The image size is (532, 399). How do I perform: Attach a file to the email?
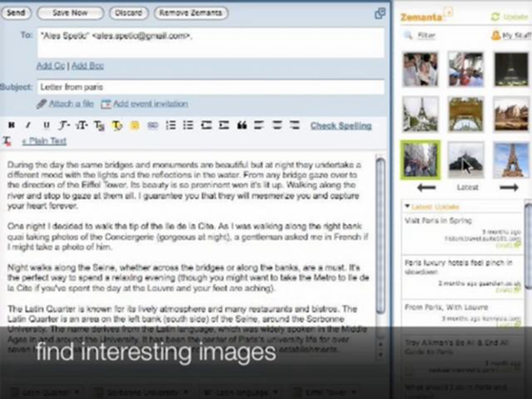pos(71,104)
